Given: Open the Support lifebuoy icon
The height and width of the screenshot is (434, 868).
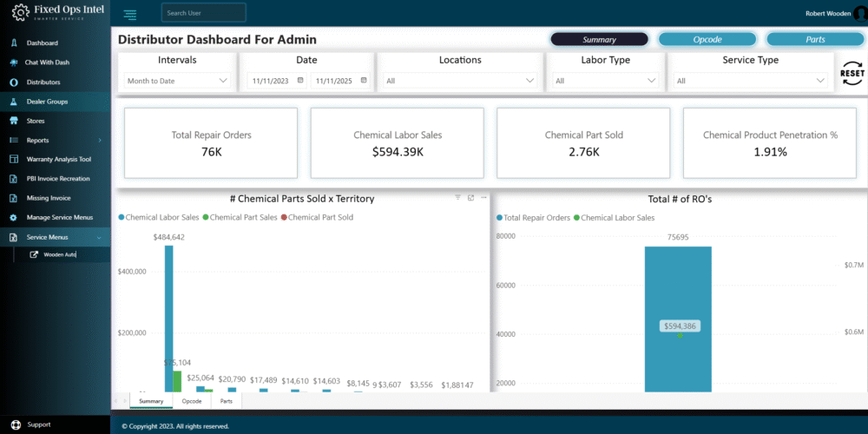Looking at the screenshot, I should (x=15, y=424).
